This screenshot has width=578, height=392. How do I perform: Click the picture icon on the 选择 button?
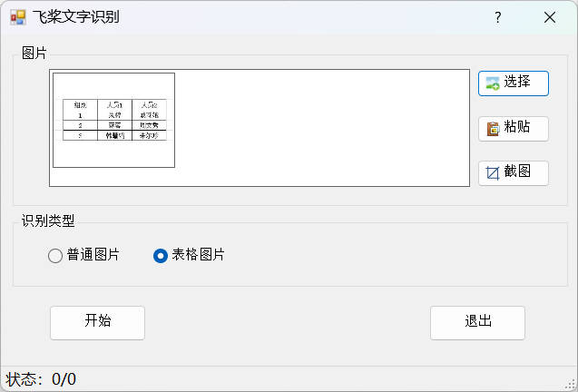pyautogui.click(x=493, y=83)
